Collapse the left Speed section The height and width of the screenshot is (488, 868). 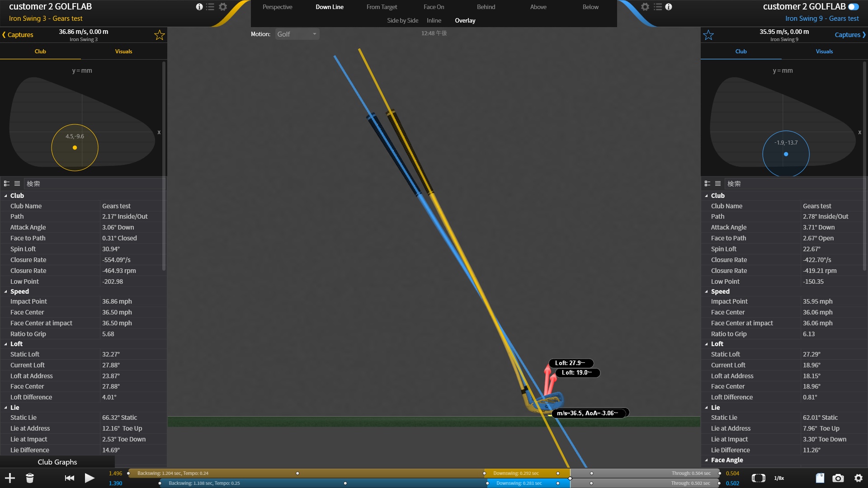click(6, 291)
